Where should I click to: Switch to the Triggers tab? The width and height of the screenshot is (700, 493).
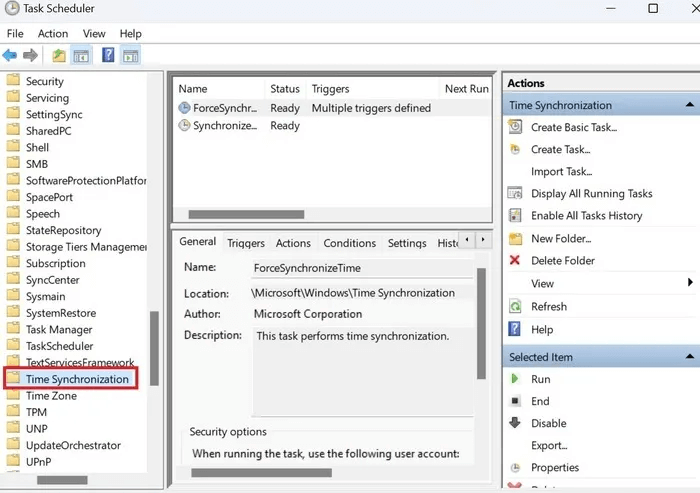coord(246,243)
